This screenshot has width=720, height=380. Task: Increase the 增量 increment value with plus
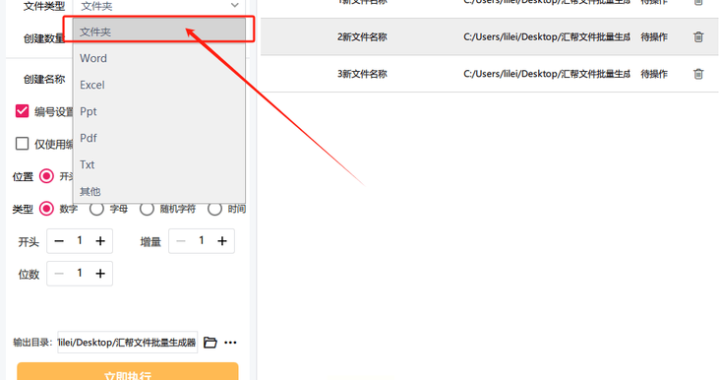click(222, 241)
